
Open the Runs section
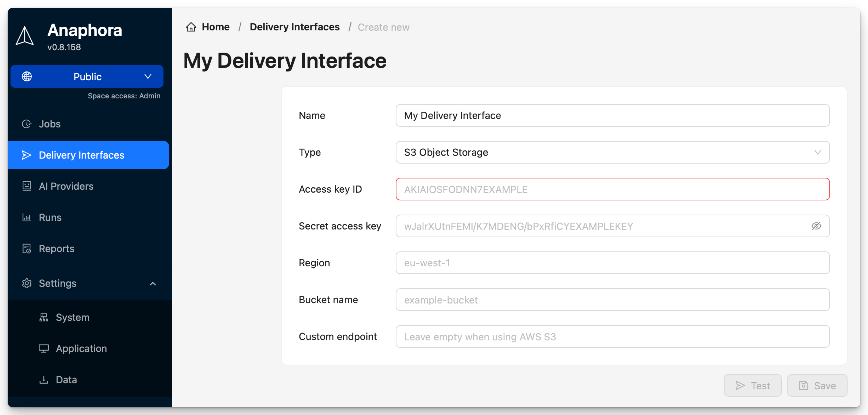click(x=50, y=217)
